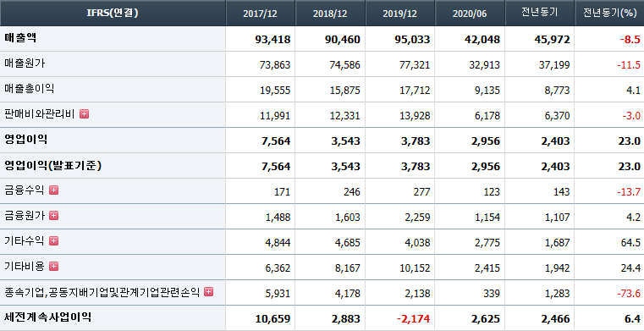Click the 2017/12 column header
This screenshot has height=331, width=644.
261,14
